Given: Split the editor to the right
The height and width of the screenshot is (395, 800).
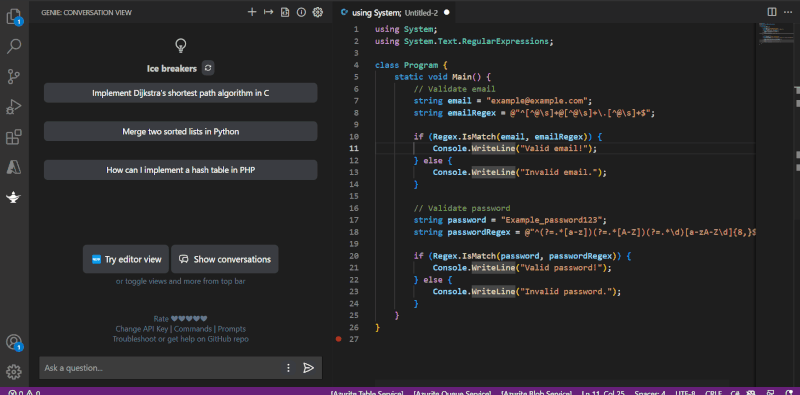Looking at the screenshot, I should coord(772,12).
